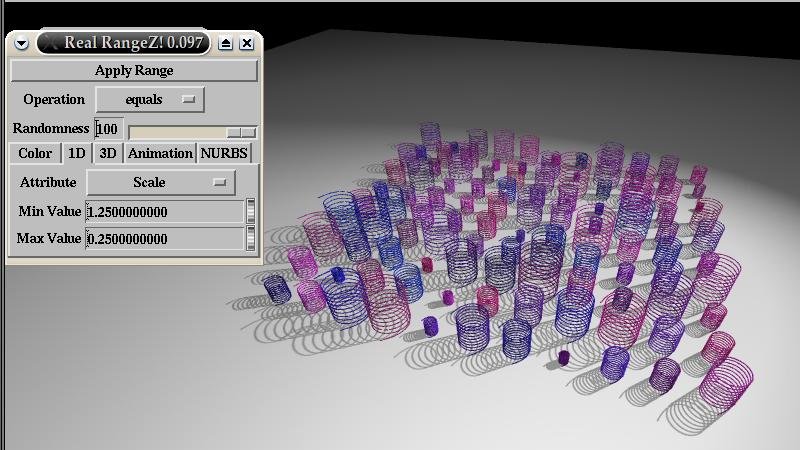Screen dimensions: 800x450
Task: Switch to the 3D tab
Action: tap(108, 153)
